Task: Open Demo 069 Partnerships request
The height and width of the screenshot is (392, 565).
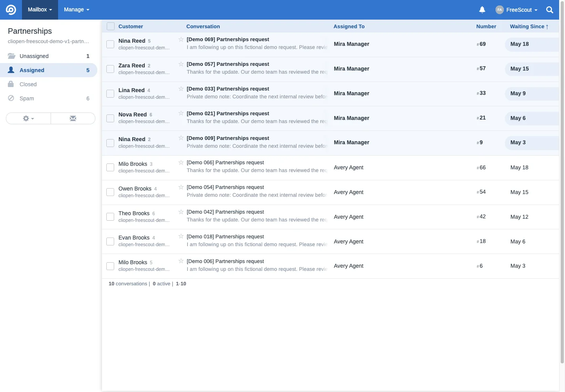Action: pos(228,39)
